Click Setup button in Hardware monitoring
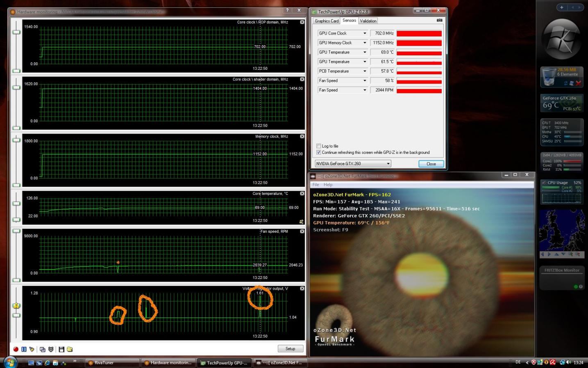The image size is (588, 368). coord(291,349)
